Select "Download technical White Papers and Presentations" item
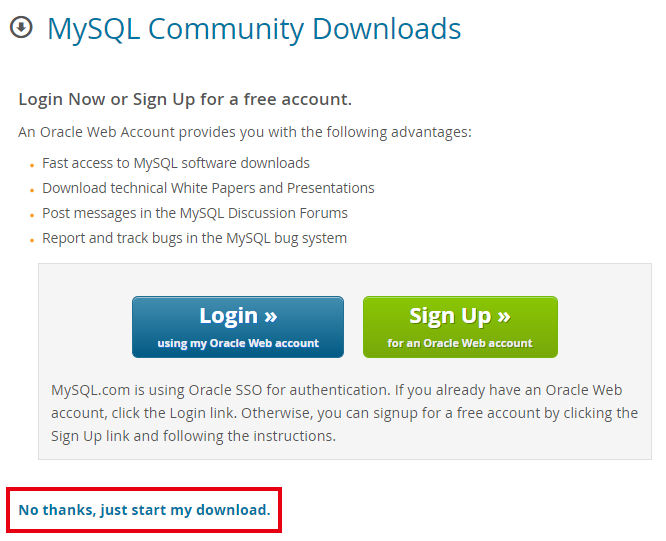The width and height of the screenshot is (666, 541). (208, 188)
